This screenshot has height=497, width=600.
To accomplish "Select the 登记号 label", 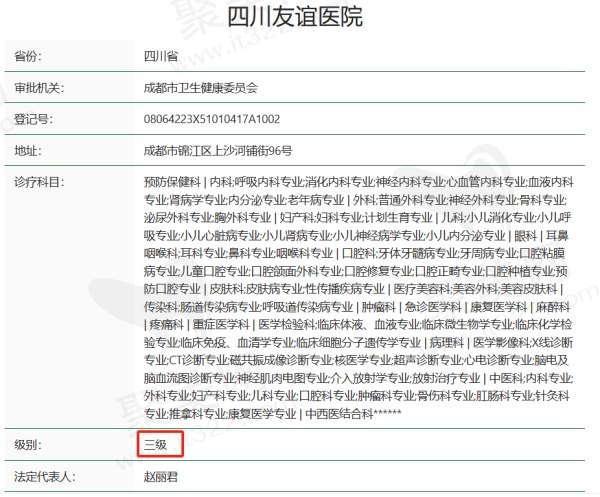I will [33, 119].
